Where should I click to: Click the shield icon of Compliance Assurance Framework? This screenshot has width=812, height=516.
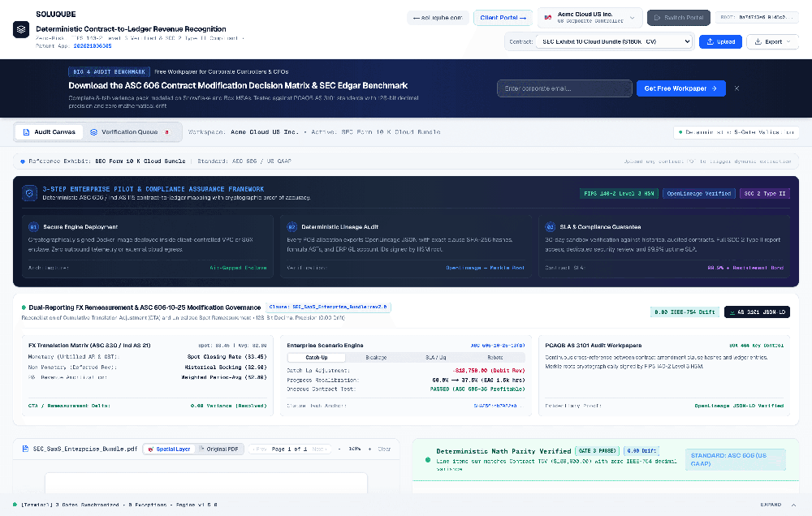point(29,193)
